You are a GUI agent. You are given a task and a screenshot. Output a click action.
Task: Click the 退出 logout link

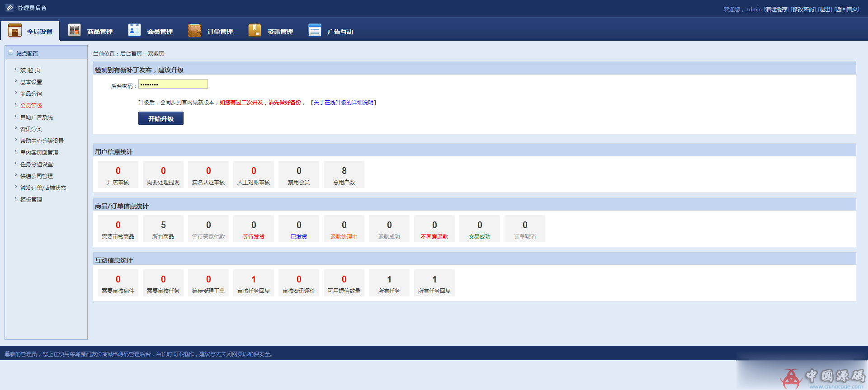coord(825,9)
